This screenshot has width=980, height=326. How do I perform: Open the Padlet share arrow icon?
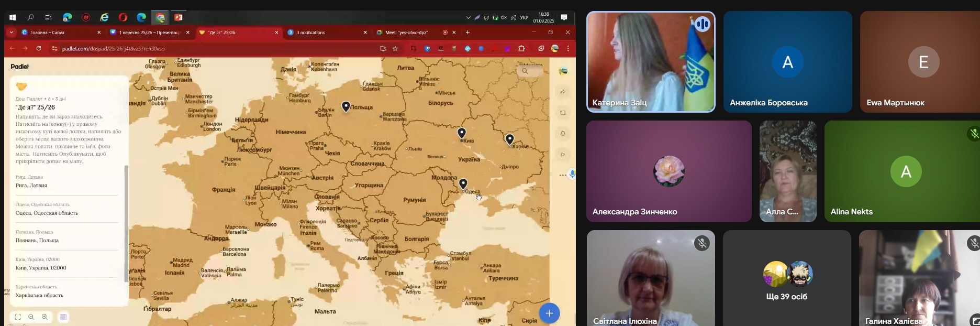[x=563, y=92]
